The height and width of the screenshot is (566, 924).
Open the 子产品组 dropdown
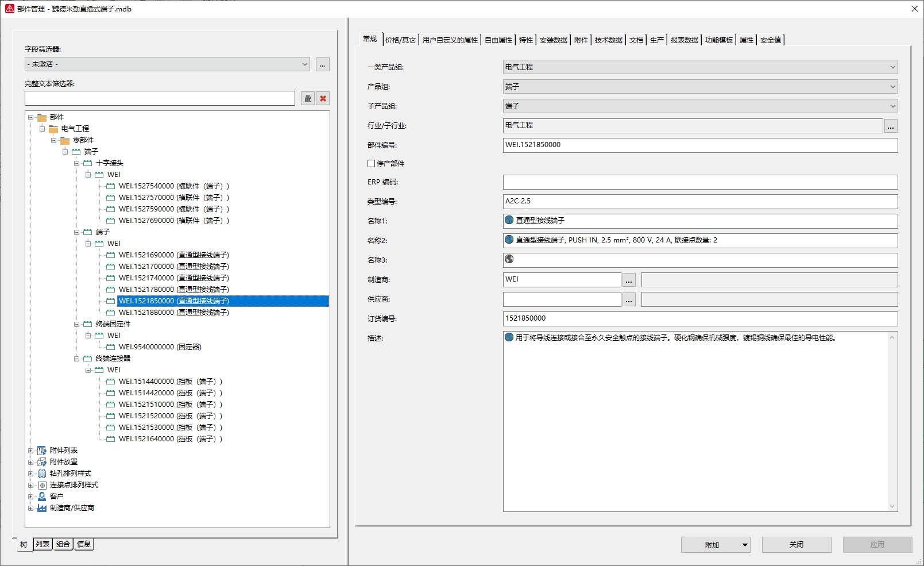click(892, 106)
